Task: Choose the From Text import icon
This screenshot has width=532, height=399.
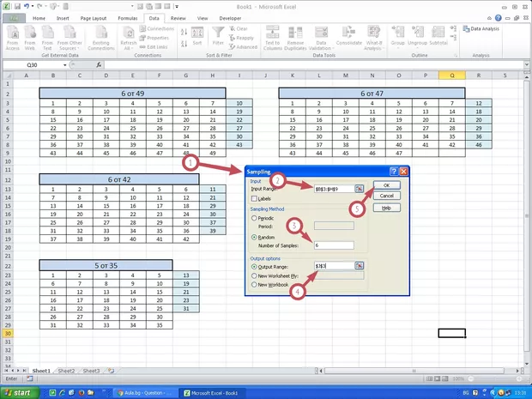Action: point(47,38)
